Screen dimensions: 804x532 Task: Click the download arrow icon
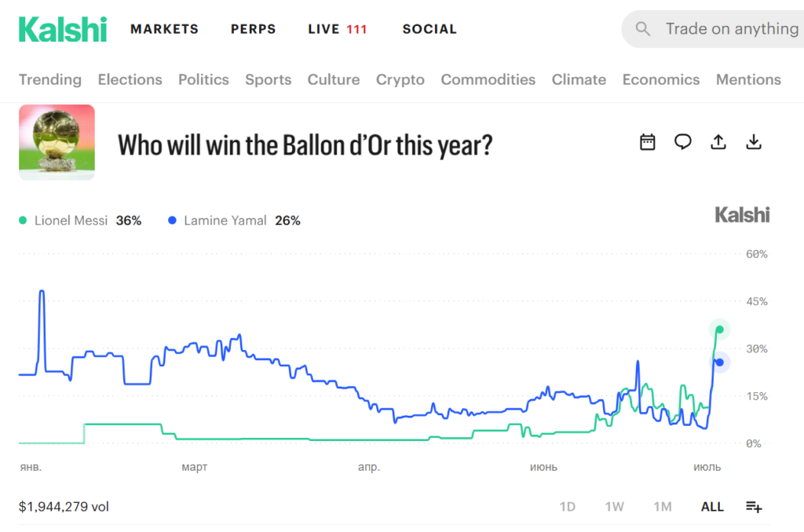753,142
